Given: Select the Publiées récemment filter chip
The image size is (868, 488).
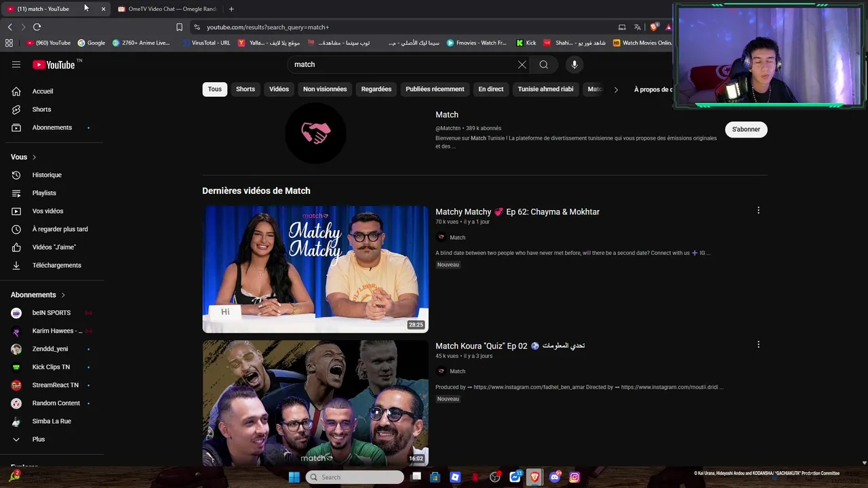Looking at the screenshot, I should (435, 89).
